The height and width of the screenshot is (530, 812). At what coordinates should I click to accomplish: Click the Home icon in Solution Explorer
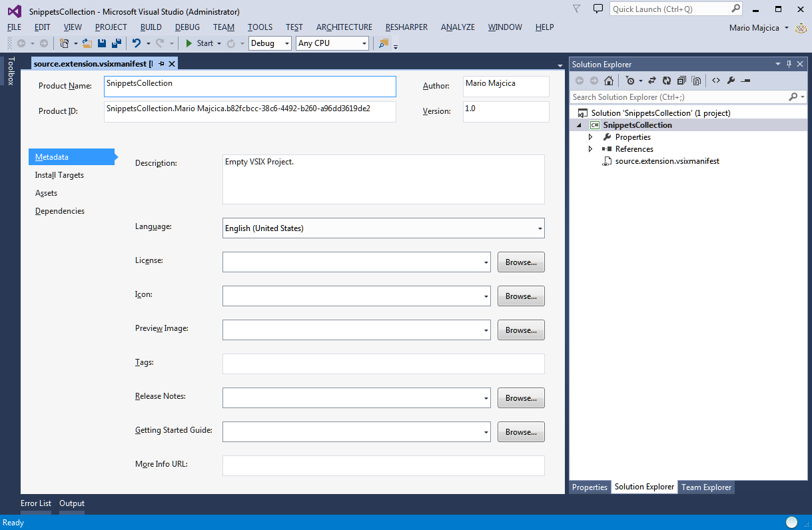click(x=609, y=81)
